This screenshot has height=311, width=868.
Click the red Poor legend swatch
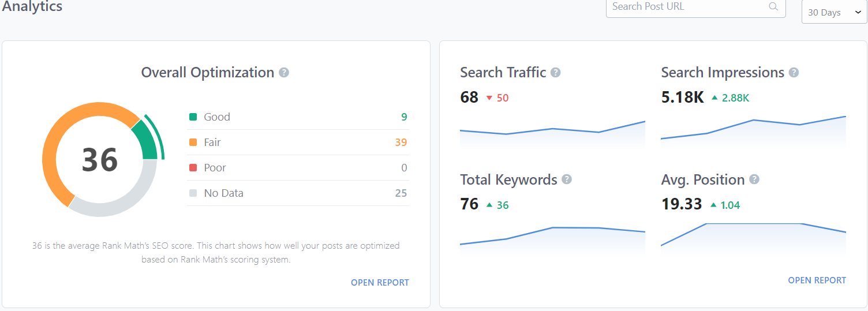pos(193,168)
